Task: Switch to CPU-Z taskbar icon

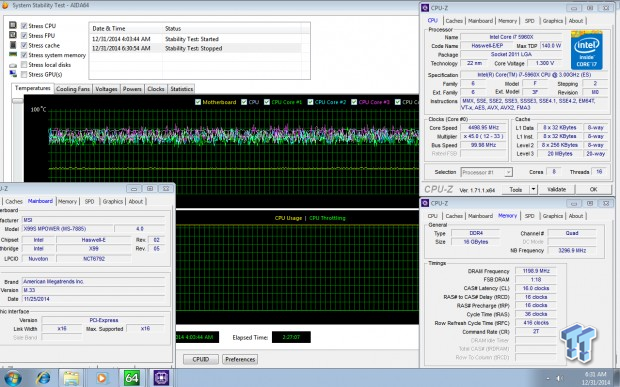Action: pos(161,378)
